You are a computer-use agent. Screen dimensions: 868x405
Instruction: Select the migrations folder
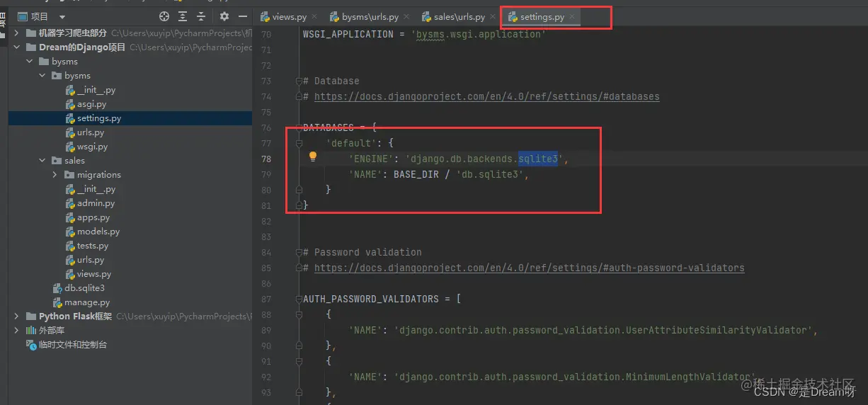99,175
